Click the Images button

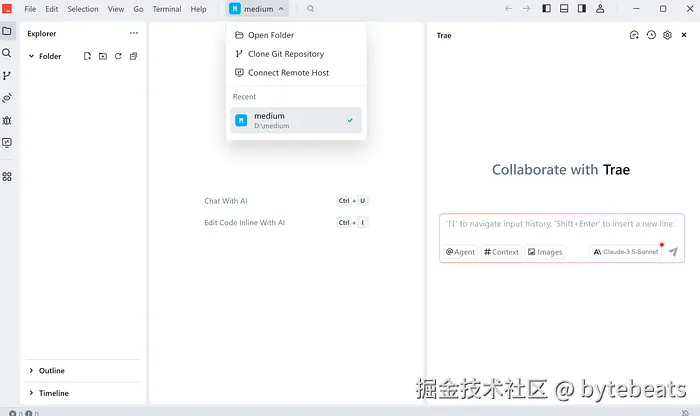point(545,252)
